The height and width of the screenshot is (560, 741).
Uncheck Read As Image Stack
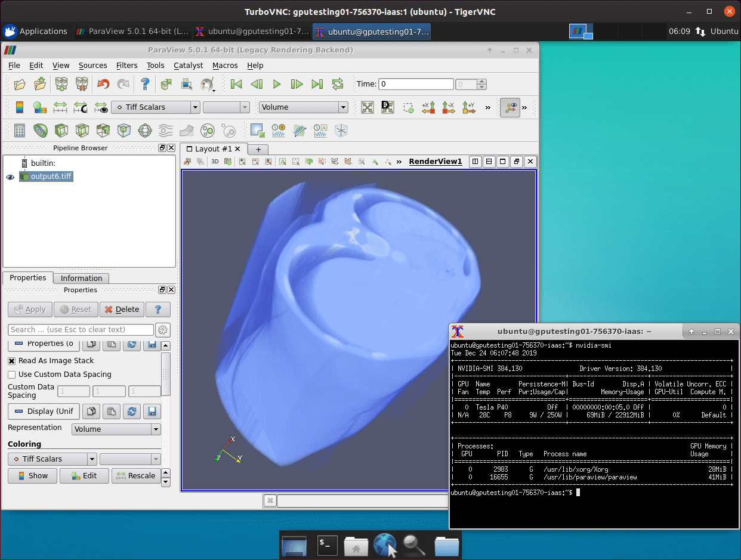click(x=12, y=361)
